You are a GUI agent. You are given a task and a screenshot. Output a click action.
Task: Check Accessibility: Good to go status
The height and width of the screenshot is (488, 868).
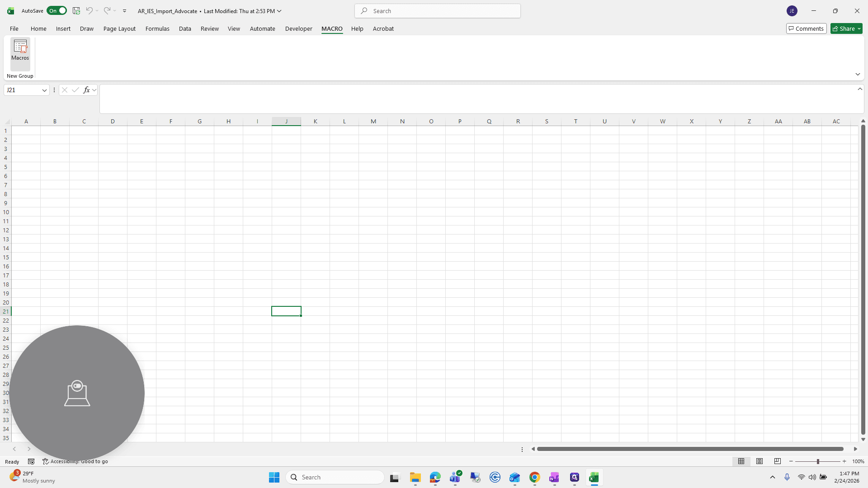(x=75, y=461)
